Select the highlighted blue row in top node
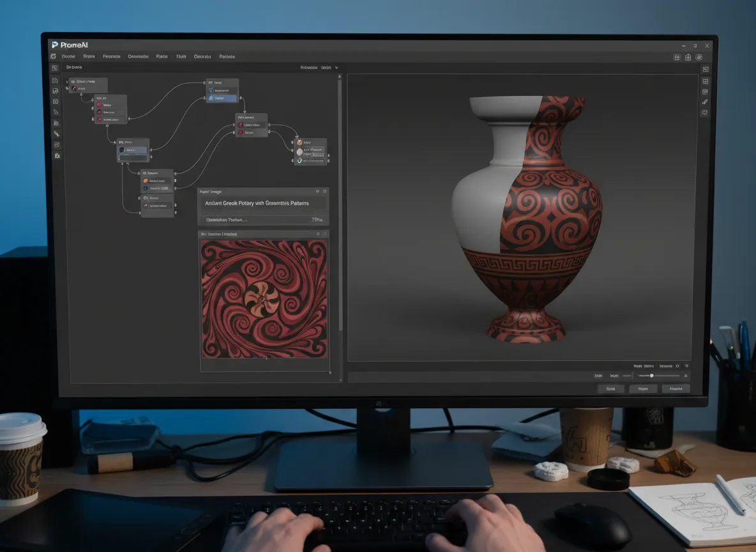The height and width of the screenshot is (552, 756). tap(222, 98)
